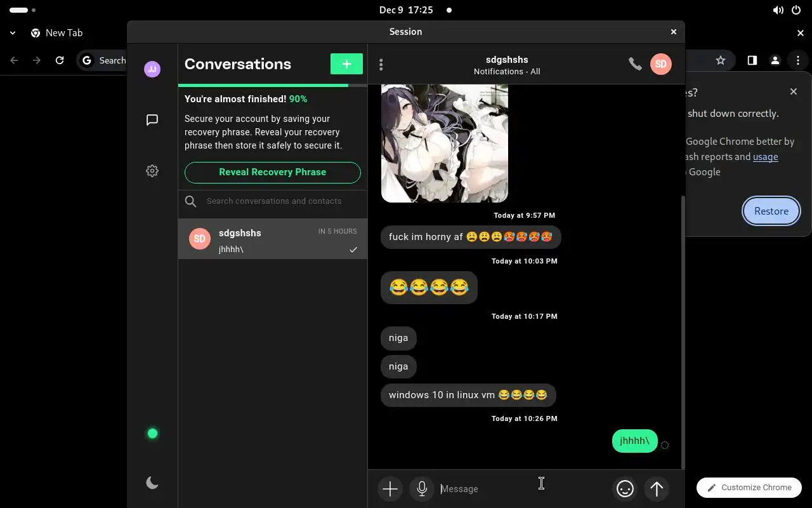Screen dimensions: 812x508
Task: Click the 'usage' link in Chrome popup
Action: [765, 157]
